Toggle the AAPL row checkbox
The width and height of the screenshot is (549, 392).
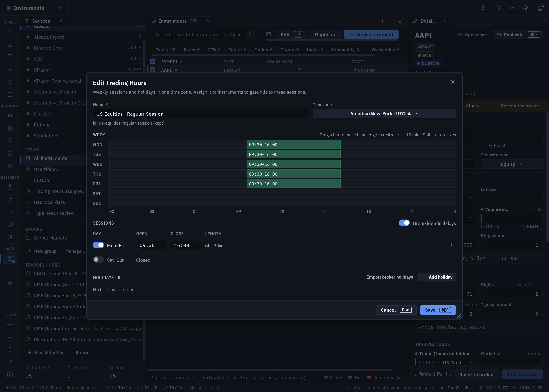click(153, 70)
